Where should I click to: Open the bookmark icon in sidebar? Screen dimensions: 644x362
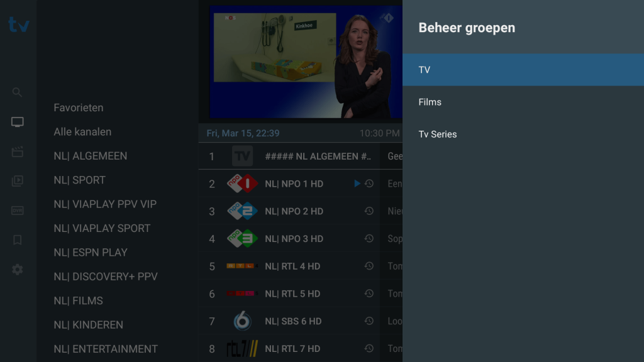[17, 240]
